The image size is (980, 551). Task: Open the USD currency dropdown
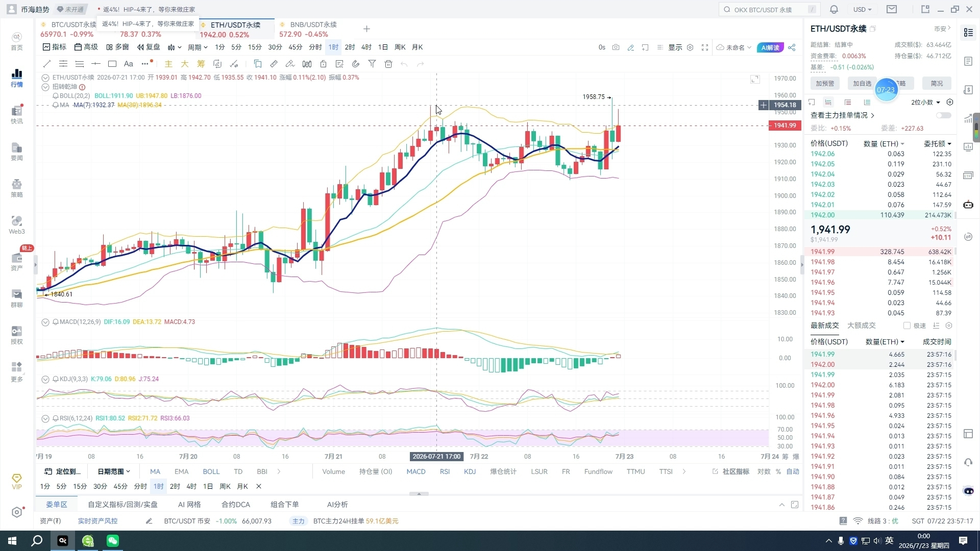863,9
